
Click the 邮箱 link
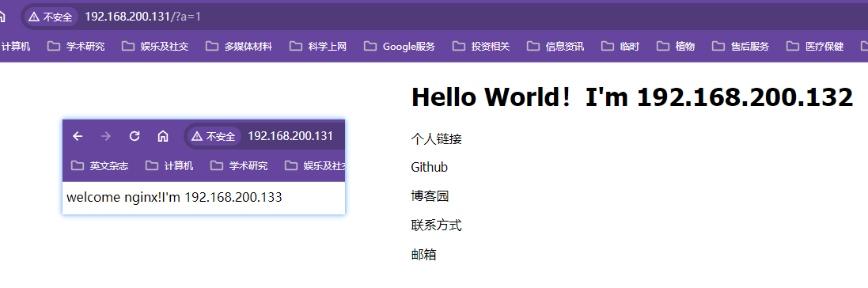[x=423, y=255]
